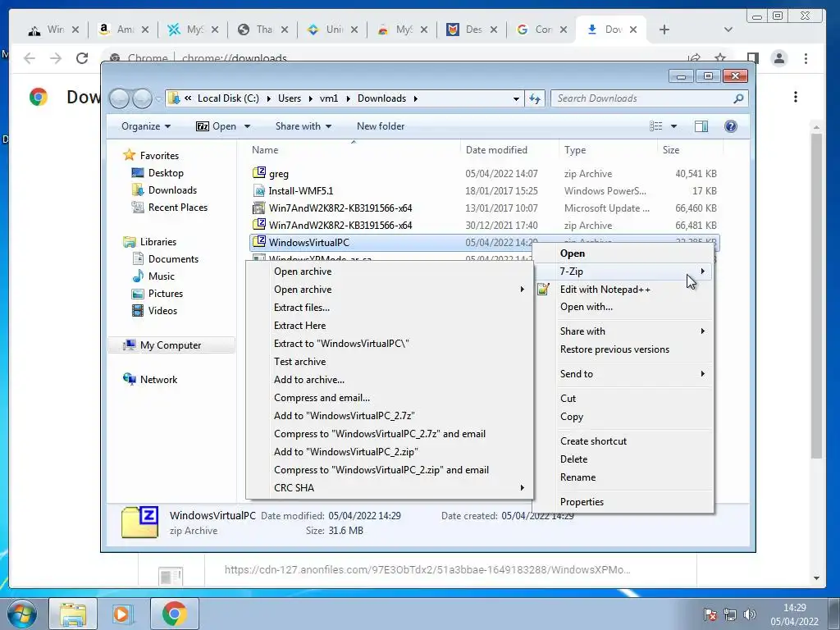
Task: Click the Chrome share page icon
Action: pos(694,58)
